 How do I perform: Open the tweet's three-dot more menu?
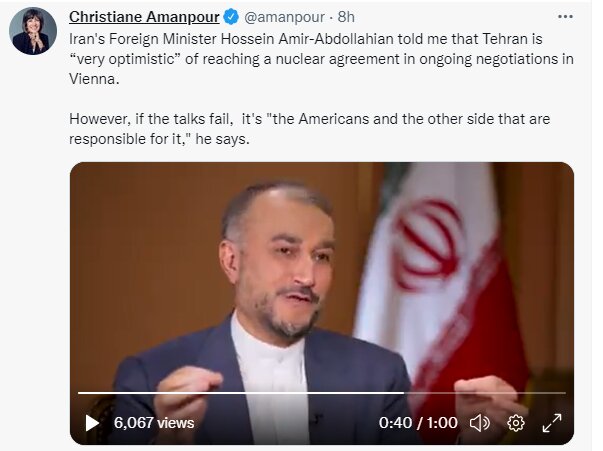565,17
